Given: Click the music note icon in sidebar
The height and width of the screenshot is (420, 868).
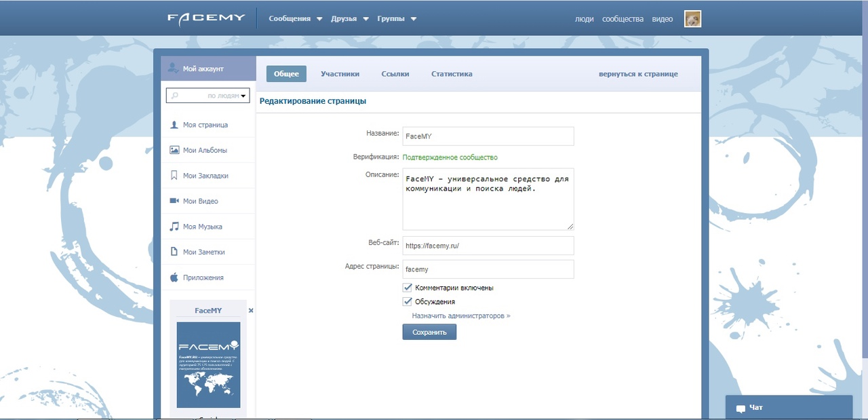Looking at the screenshot, I should coord(174,227).
